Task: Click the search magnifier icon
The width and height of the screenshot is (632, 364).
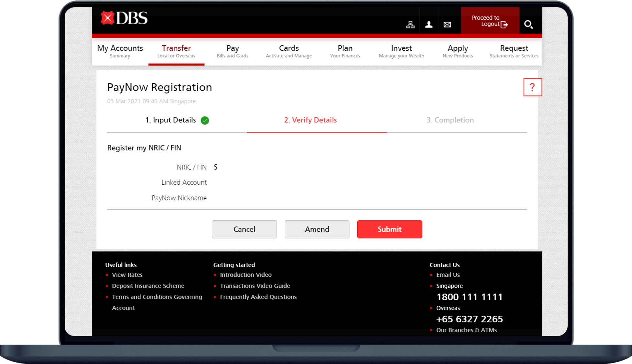Action: point(528,25)
